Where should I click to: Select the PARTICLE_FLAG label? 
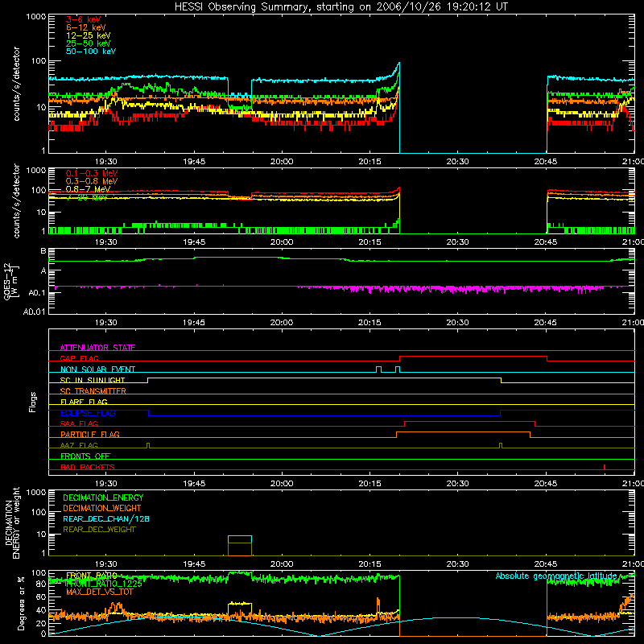tap(90, 434)
